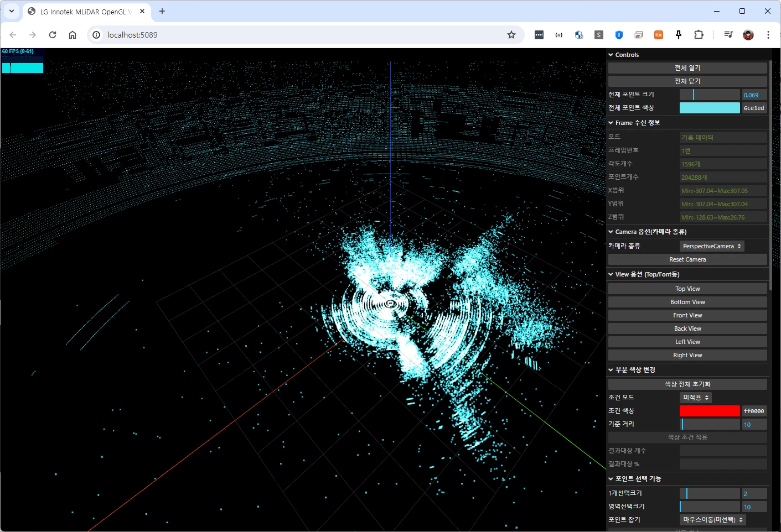This screenshot has height=532, width=781.
Task: Collapse the 포인트 선택 기능 section
Action: [x=688, y=479]
